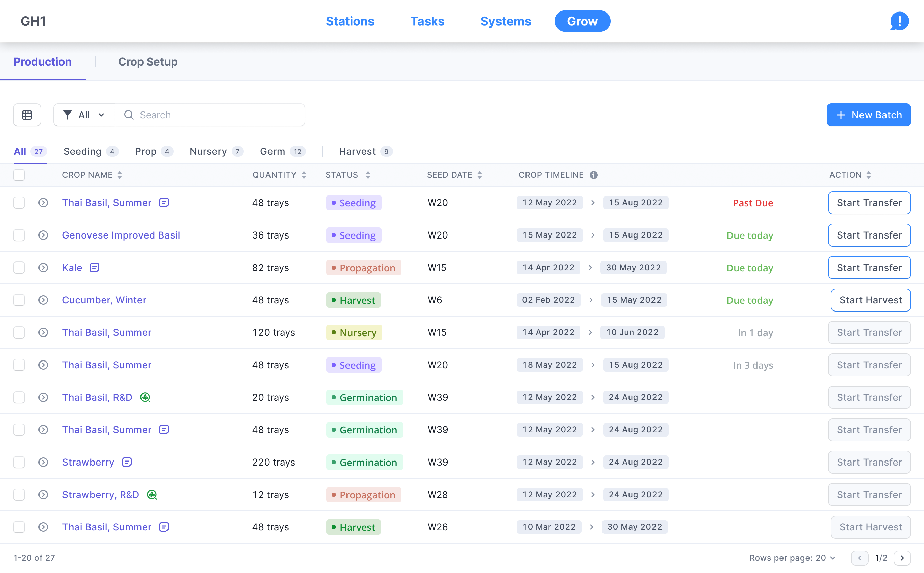Sort by the Crop Name column arrows

(x=120, y=175)
